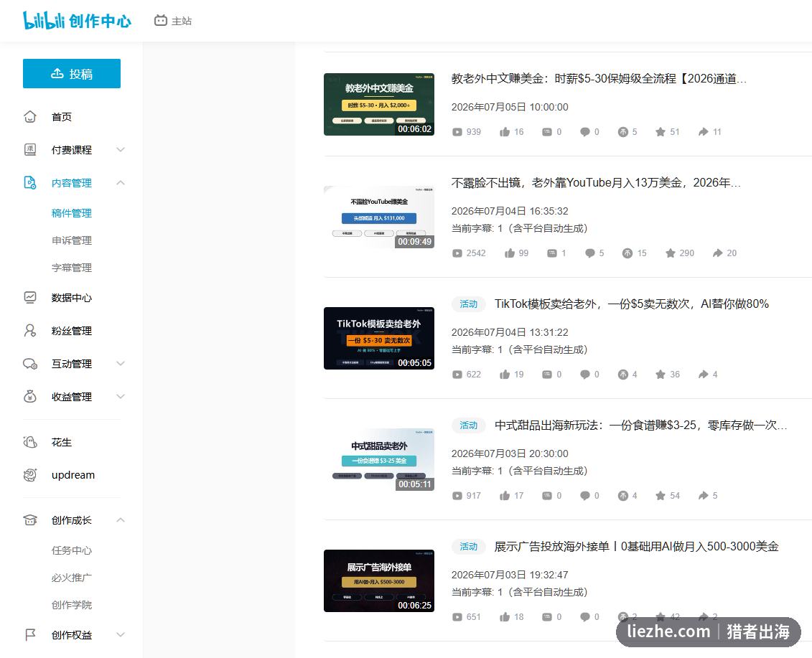Image resolution: width=812 pixels, height=658 pixels.
Task: Click date 2026年07月05日 10:00:00
Action: point(510,107)
